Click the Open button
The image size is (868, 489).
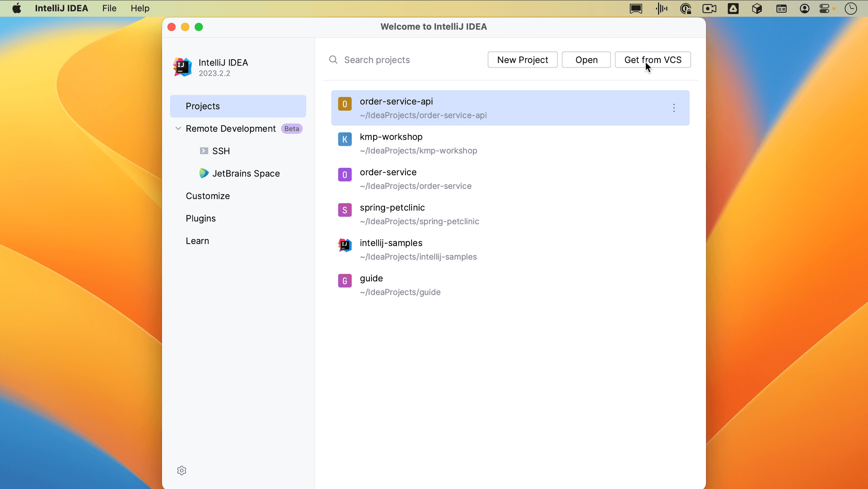tap(586, 60)
